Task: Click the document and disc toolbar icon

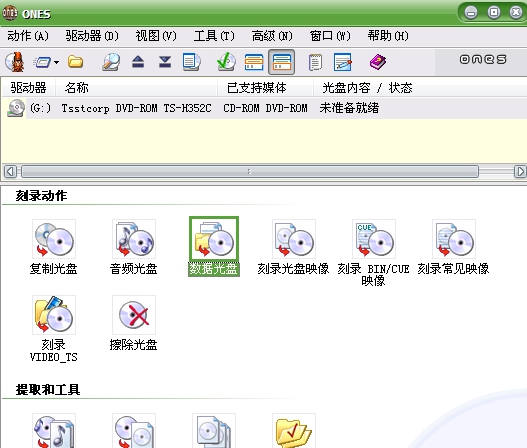Action: point(191,62)
